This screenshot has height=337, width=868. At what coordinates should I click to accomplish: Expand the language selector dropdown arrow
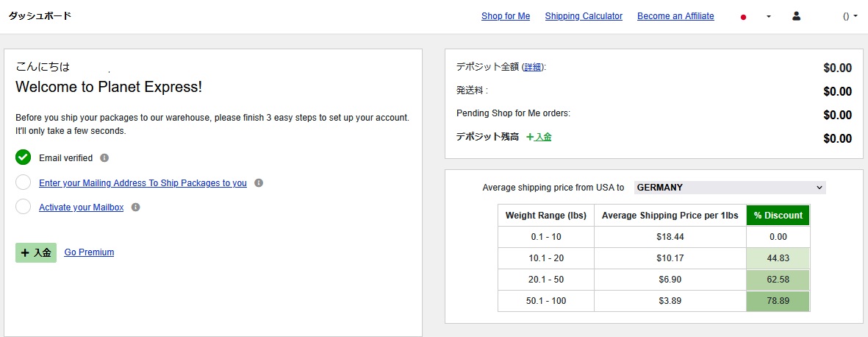(768, 17)
